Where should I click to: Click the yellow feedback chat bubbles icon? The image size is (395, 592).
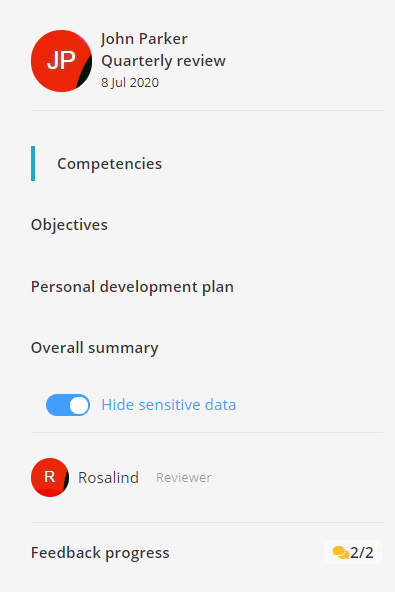[x=341, y=552]
